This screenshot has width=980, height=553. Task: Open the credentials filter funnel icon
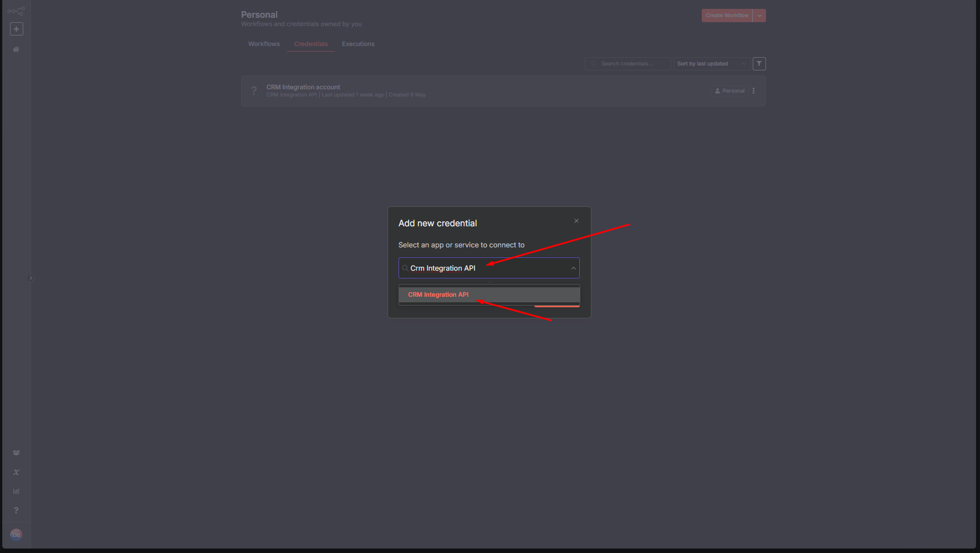(759, 64)
